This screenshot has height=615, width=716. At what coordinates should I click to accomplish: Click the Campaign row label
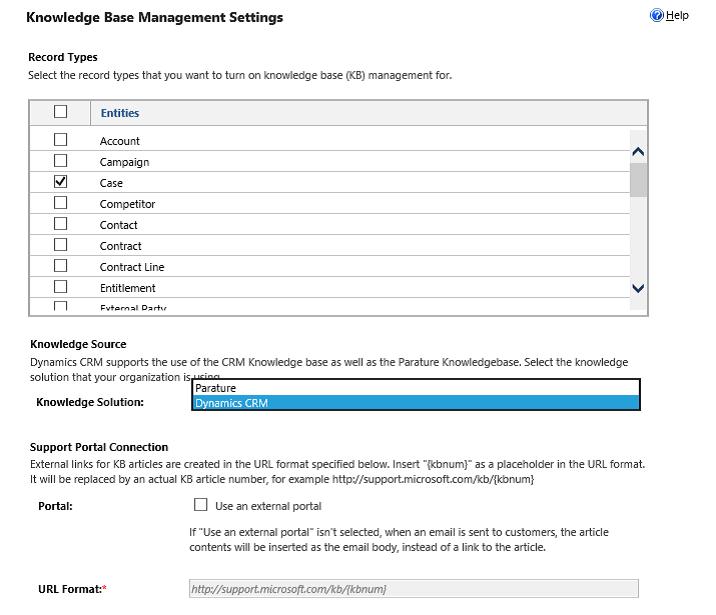coord(124,162)
